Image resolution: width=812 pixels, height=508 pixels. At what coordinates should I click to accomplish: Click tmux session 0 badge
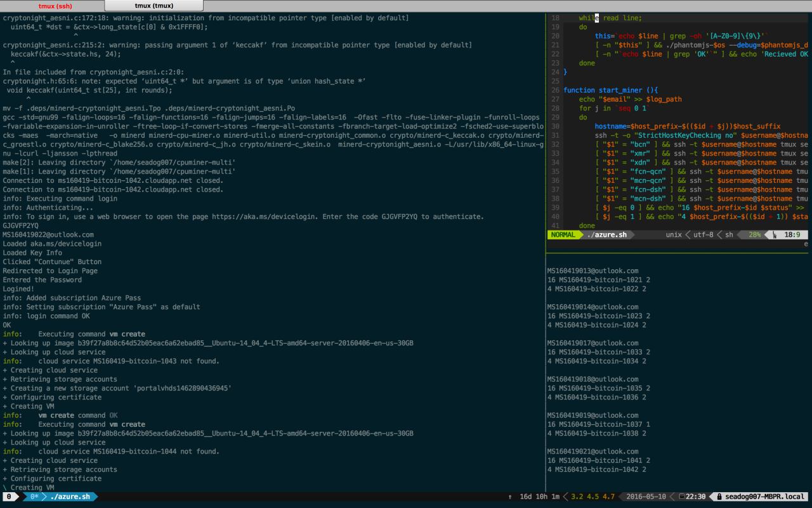point(9,497)
